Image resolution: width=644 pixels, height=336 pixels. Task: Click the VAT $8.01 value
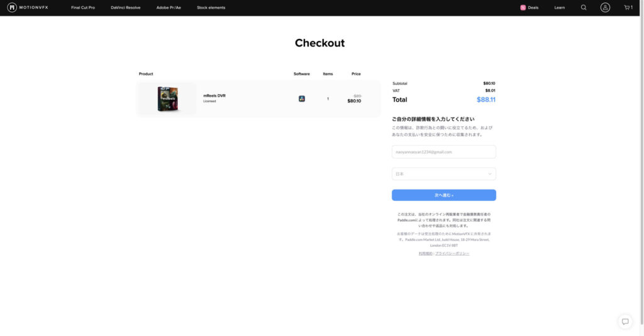tap(490, 90)
